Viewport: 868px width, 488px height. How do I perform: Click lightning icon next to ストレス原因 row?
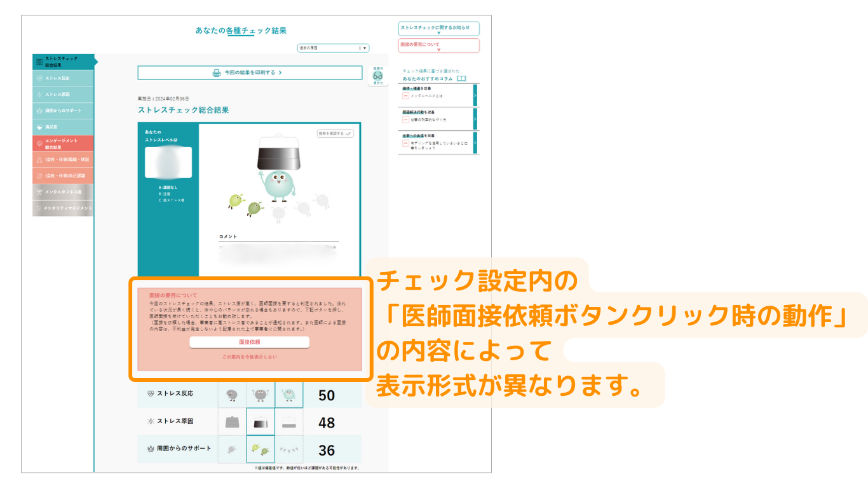pos(151,421)
